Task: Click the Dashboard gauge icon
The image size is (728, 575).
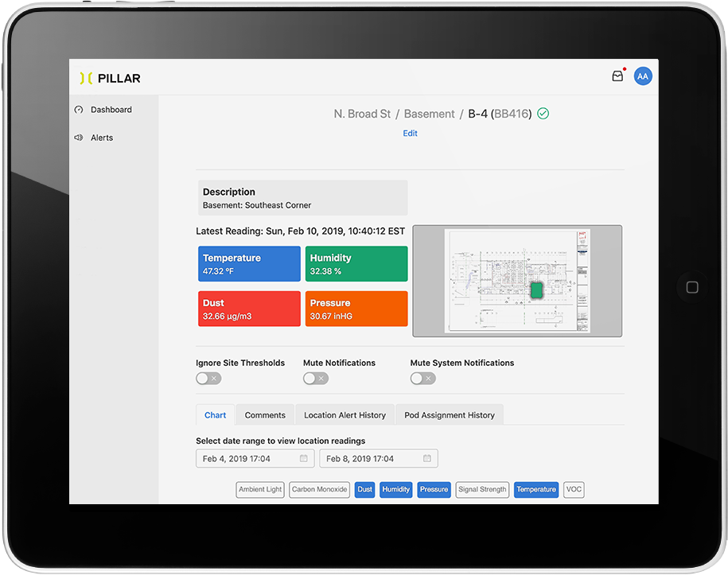Action: 79,110
